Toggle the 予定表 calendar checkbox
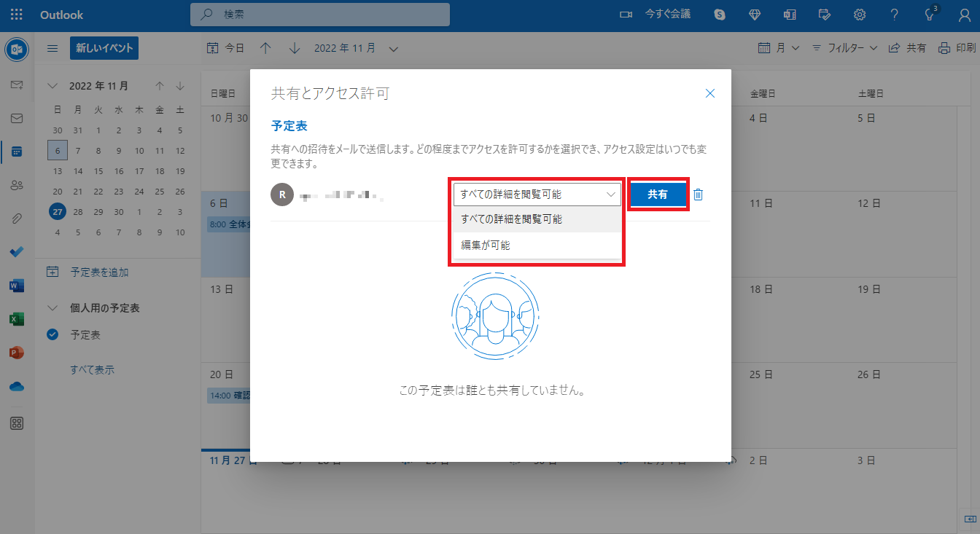This screenshot has width=980, height=534. 52,335
